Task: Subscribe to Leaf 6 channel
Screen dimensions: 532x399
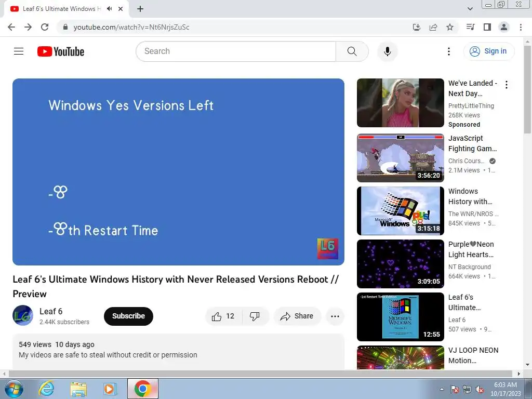Action: tap(128, 316)
